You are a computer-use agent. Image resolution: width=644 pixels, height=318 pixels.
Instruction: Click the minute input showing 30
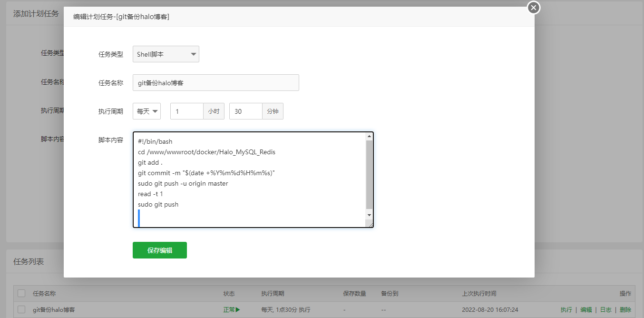tap(246, 111)
